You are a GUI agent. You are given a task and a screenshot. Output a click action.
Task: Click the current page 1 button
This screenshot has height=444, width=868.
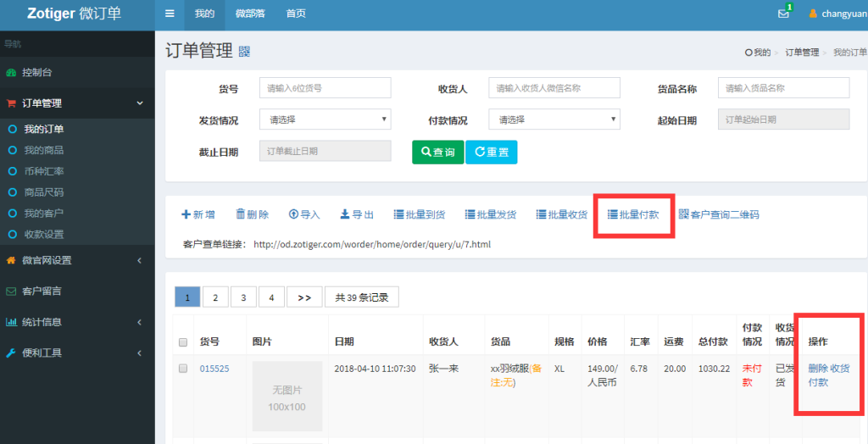click(187, 297)
